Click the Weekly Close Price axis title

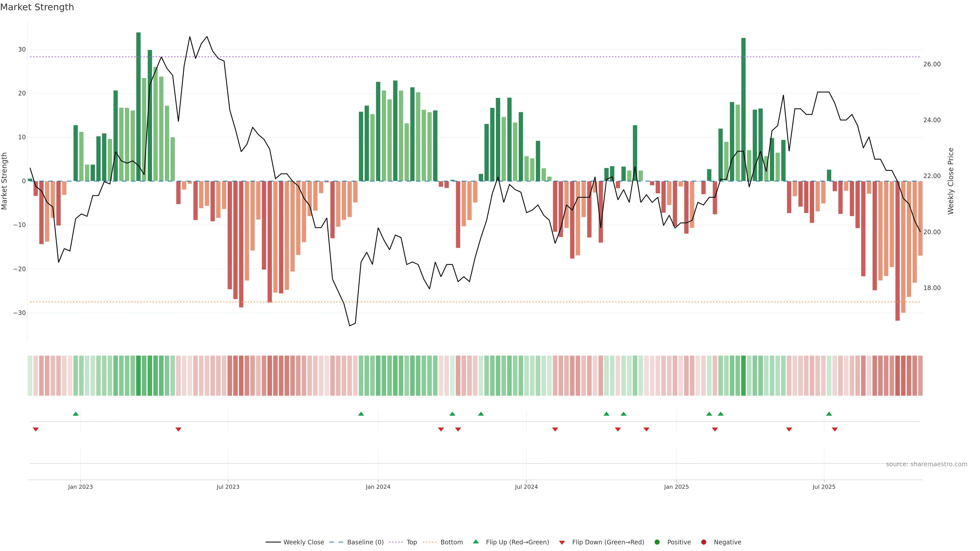click(951, 181)
